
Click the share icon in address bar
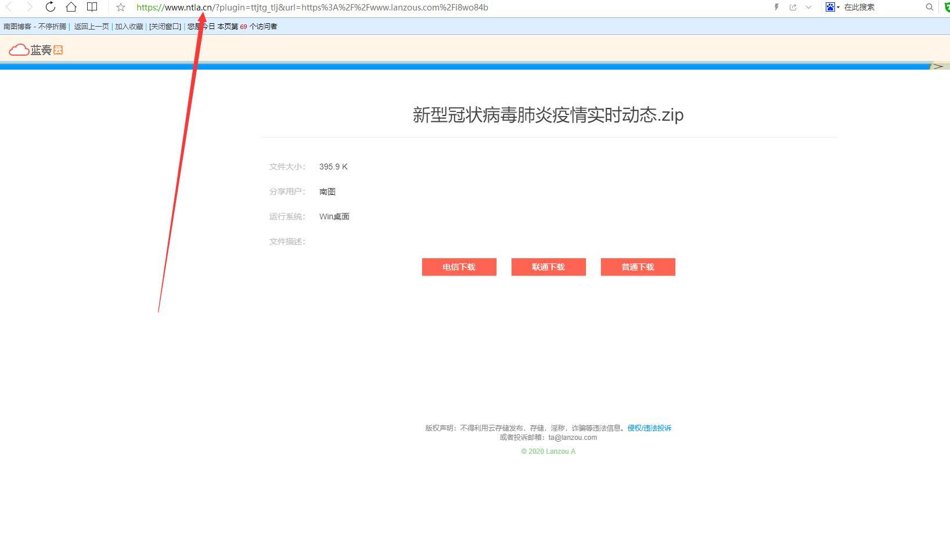click(793, 8)
